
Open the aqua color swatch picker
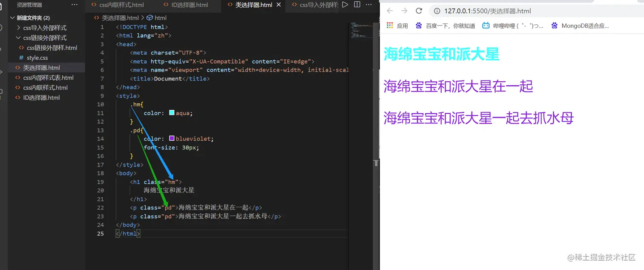(172, 113)
